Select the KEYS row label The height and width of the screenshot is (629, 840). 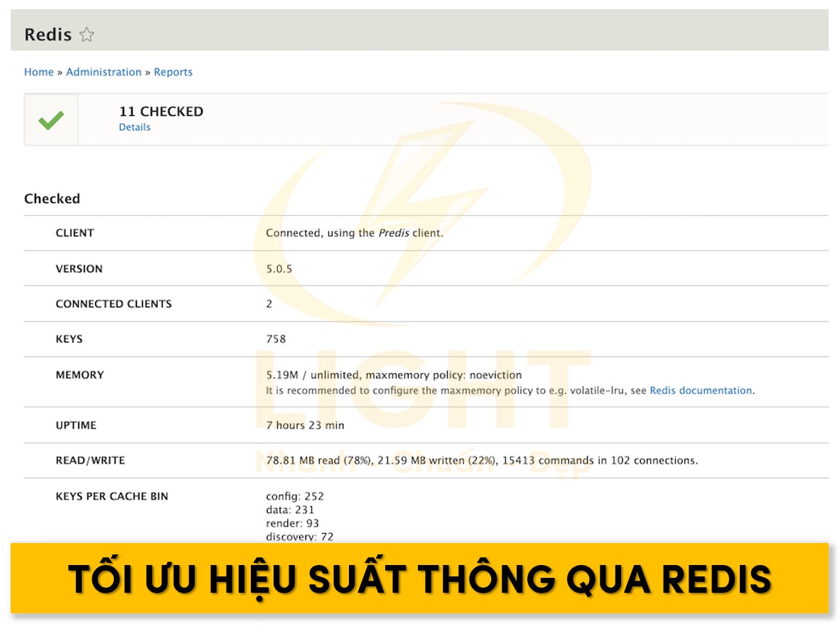pos(69,339)
